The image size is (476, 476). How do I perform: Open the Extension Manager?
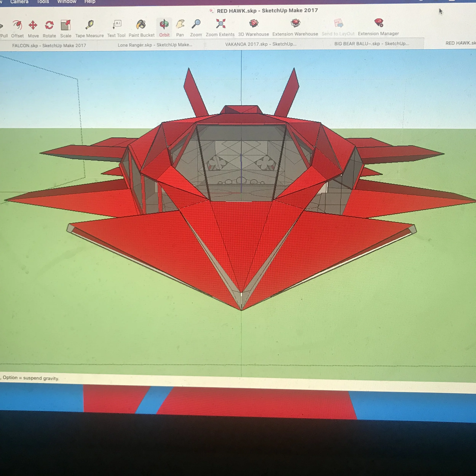[379, 23]
